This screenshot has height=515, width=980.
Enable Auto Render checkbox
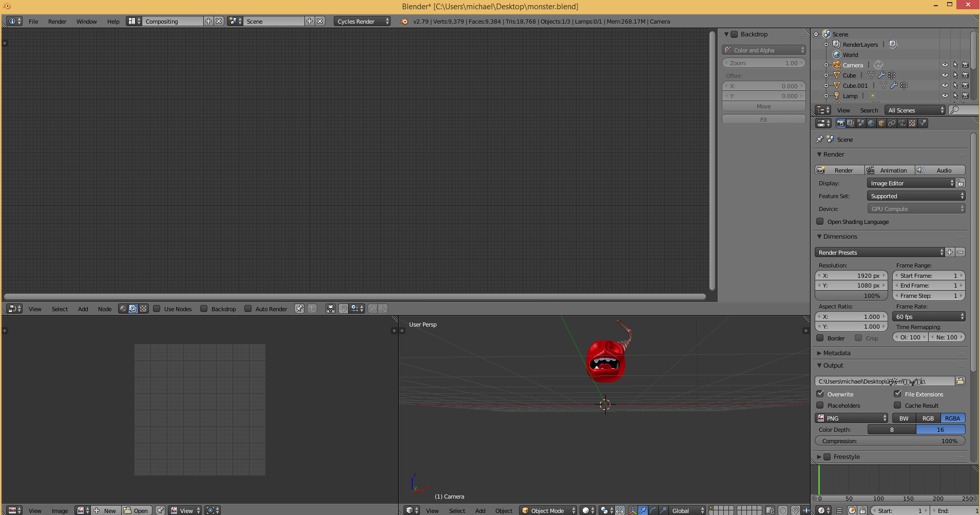tap(248, 309)
